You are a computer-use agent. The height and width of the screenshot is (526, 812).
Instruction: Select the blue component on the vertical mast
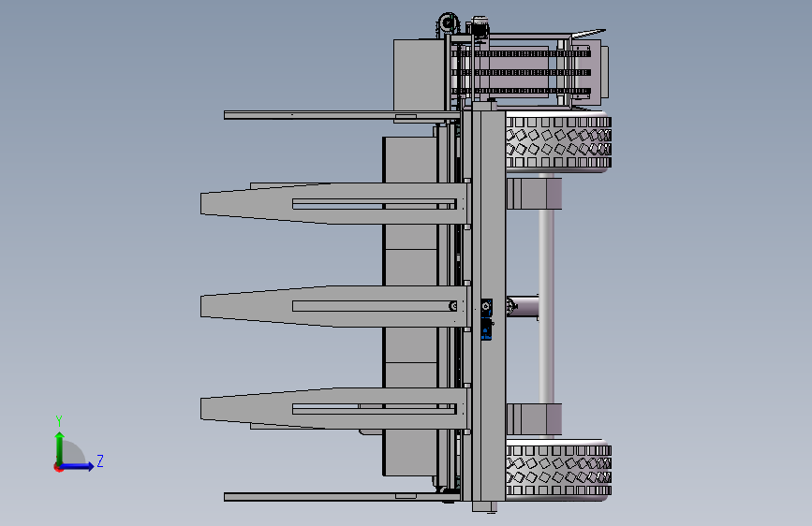[486, 319]
